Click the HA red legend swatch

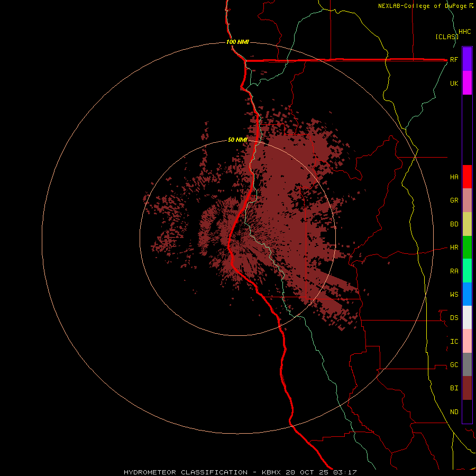(467, 177)
